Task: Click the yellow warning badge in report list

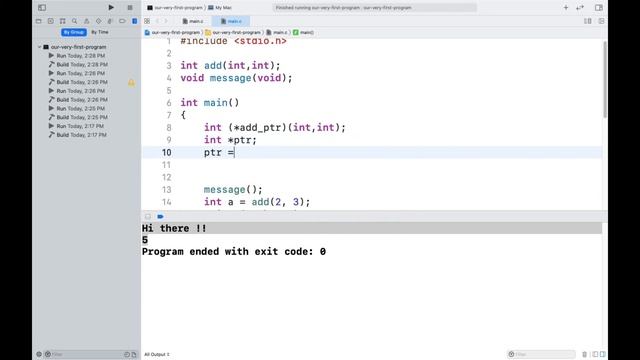Action: tap(131, 82)
